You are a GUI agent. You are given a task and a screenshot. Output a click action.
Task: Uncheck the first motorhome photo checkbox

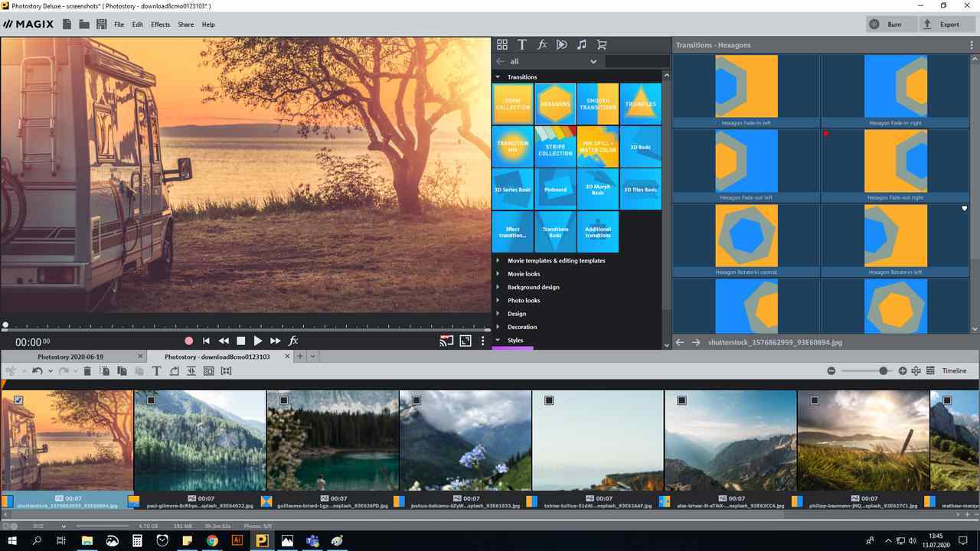coord(18,400)
